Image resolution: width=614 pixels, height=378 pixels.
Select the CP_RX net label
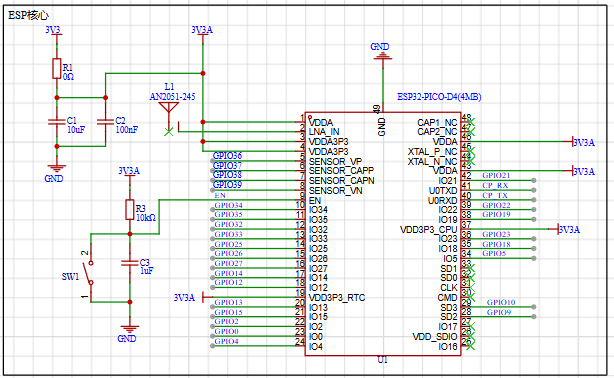tap(495, 185)
